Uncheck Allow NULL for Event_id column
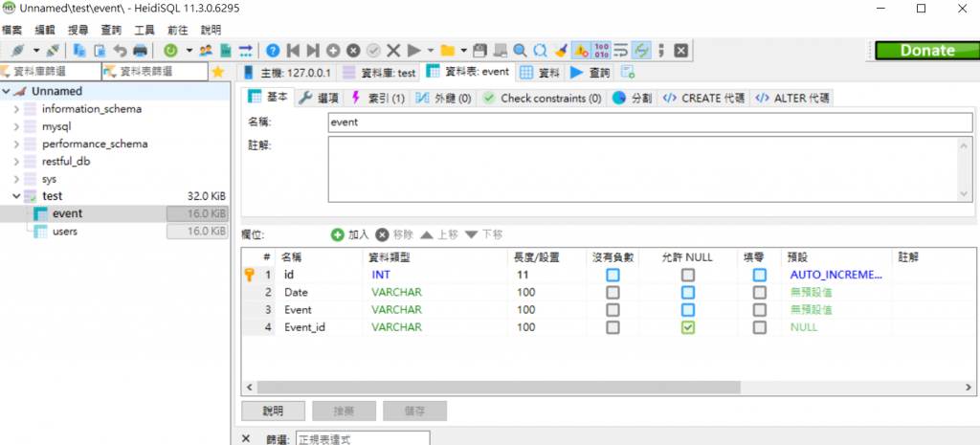The image size is (980, 445). coord(687,327)
